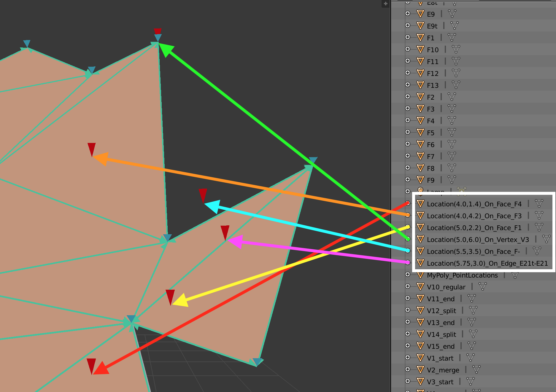Click the mesh data icon beside V2_merge
Image resolution: width=556 pixels, height=392 pixels.
point(476,370)
